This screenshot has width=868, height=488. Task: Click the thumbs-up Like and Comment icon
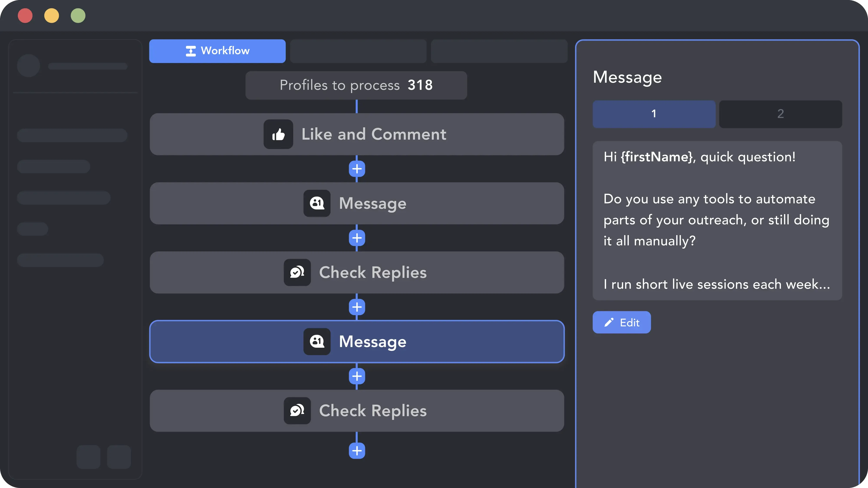tap(278, 134)
